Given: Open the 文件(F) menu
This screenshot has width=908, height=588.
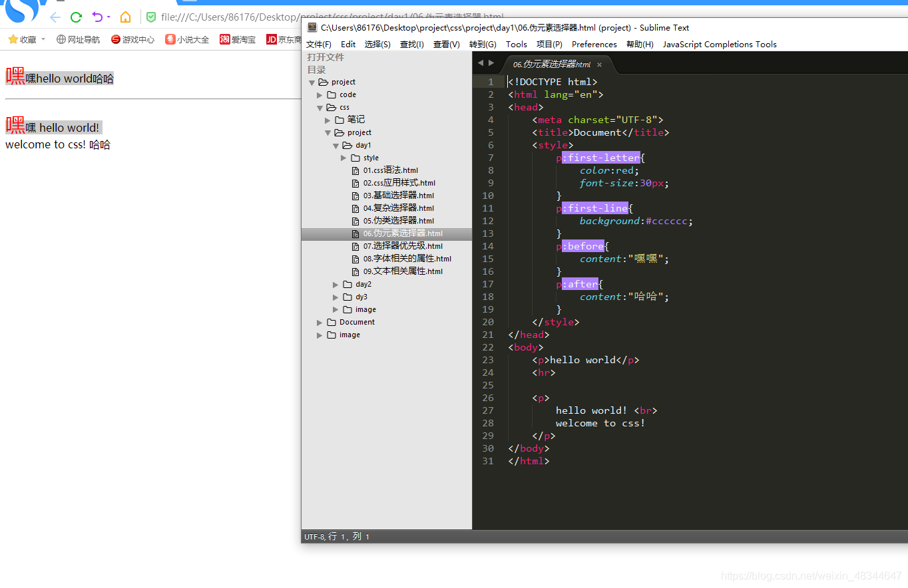Looking at the screenshot, I should point(319,44).
